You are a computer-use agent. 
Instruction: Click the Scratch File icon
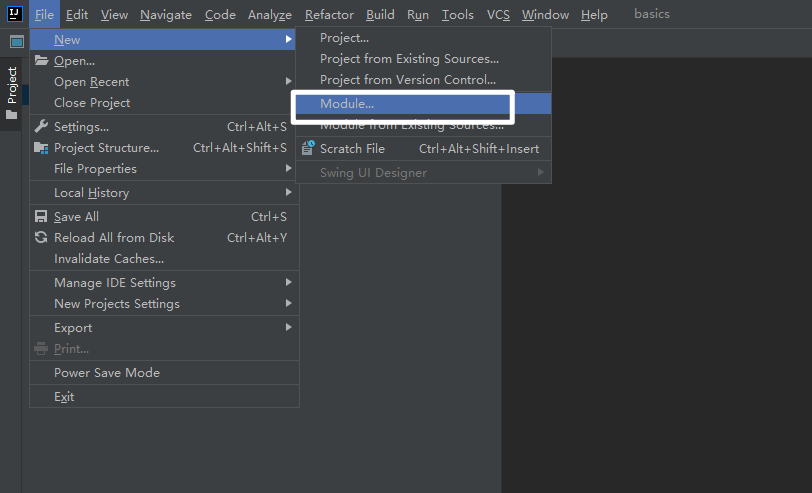[308, 148]
